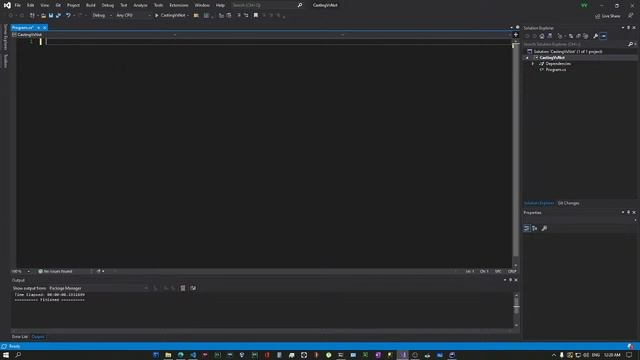This screenshot has height=360, width=640.
Task: Open the Debug configuration dropdown
Action: tap(102, 16)
